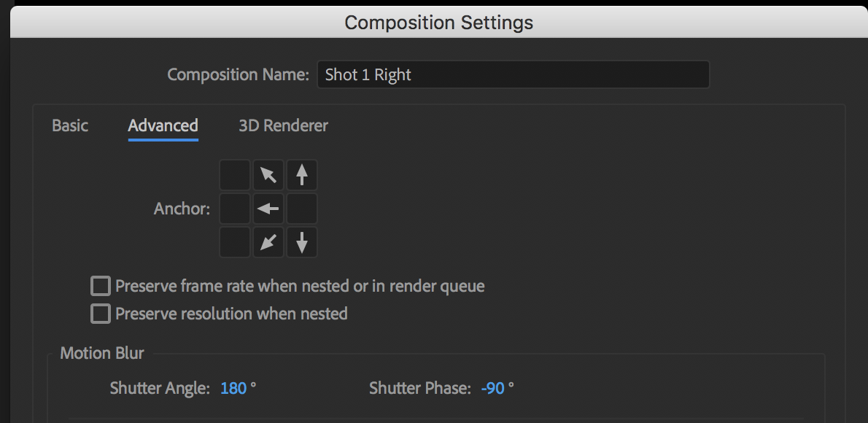Click the Motion Blur section heading

[x=102, y=354]
